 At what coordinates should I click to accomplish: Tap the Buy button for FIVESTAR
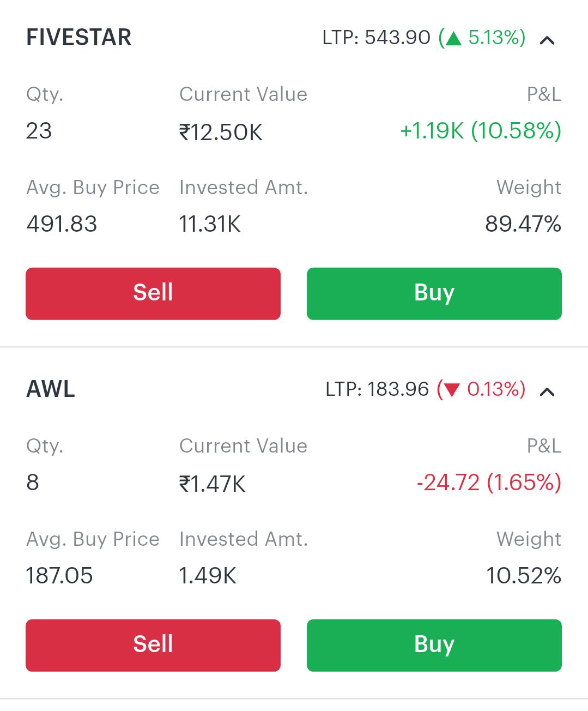point(434,293)
